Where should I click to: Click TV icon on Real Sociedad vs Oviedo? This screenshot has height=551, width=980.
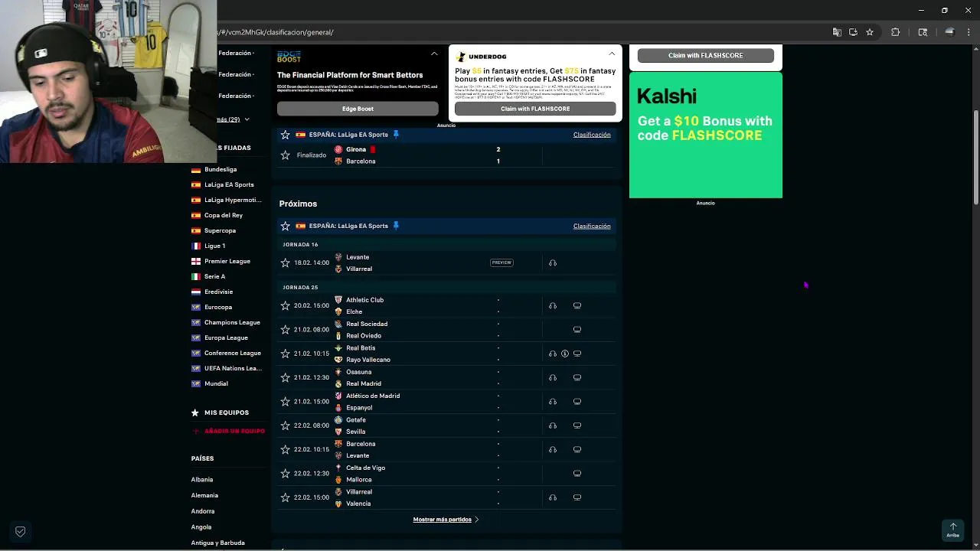tap(577, 330)
